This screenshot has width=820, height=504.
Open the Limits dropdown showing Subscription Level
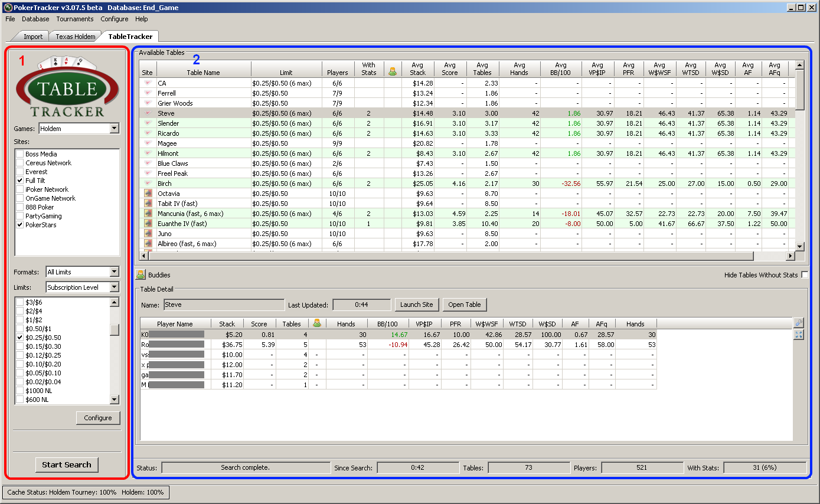point(83,287)
